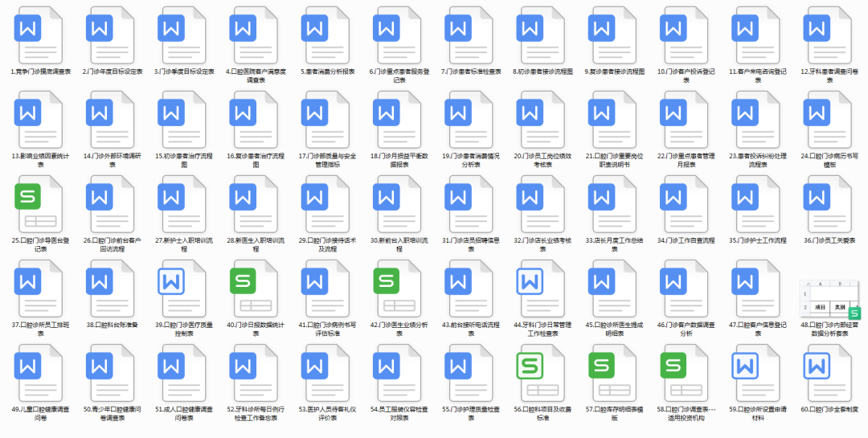
Task: Open file 8.初诊患者接诊流程图
Action: pyautogui.click(x=542, y=35)
